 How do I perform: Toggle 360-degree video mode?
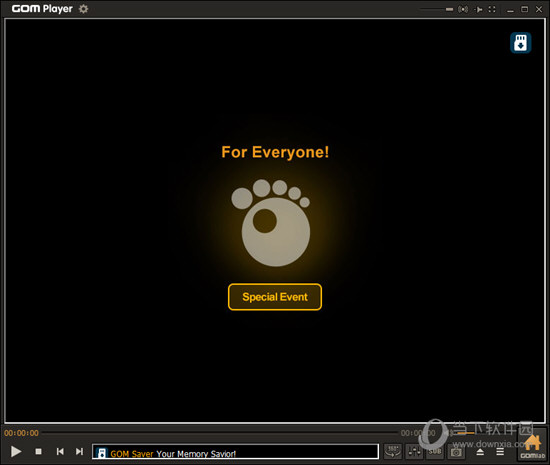(393, 452)
